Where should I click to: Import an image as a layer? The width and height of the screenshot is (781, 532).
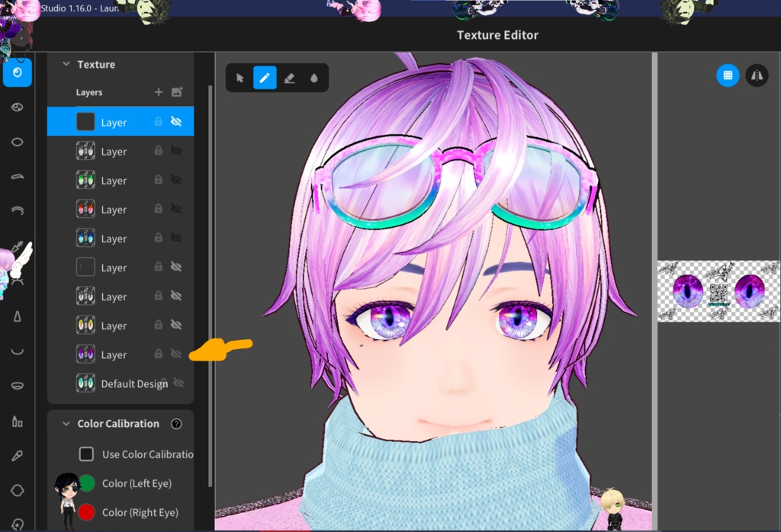(x=176, y=92)
